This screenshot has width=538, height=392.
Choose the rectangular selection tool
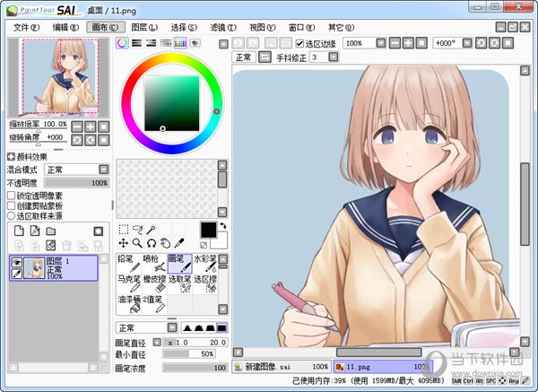(124, 229)
